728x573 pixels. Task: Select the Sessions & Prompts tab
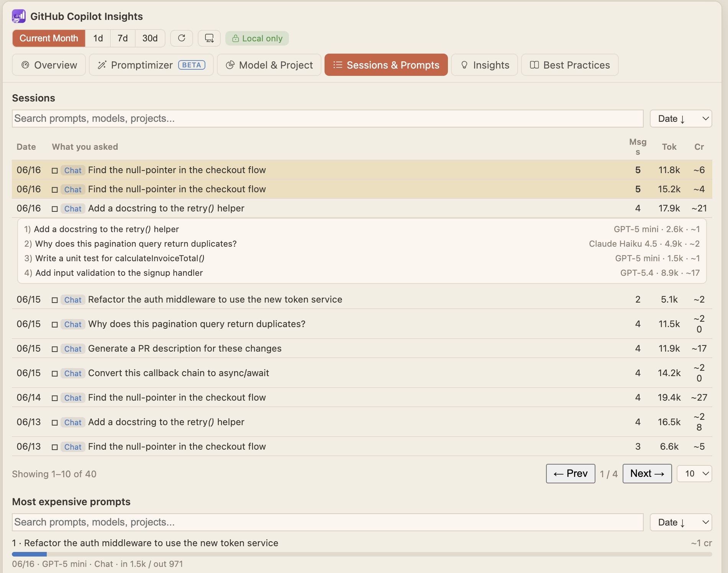pyautogui.click(x=386, y=65)
